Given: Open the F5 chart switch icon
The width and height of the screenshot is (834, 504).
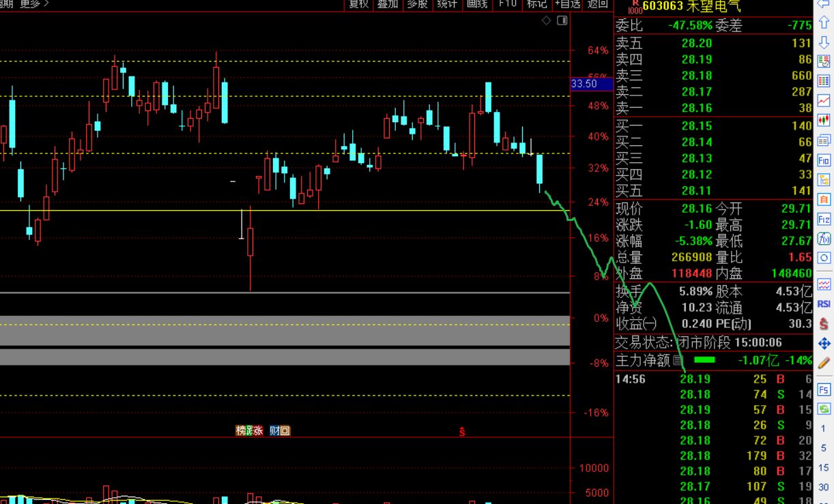Looking at the screenshot, I should click(824, 390).
